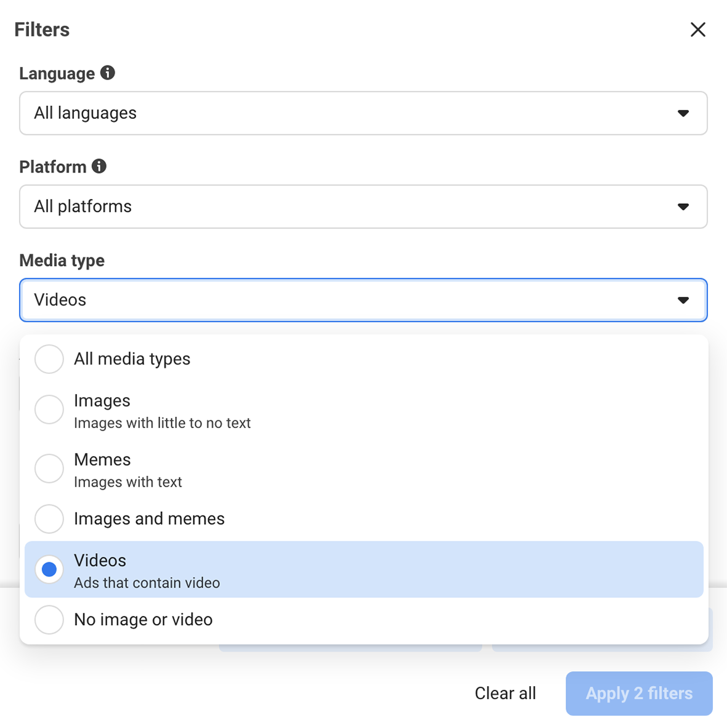The width and height of the screenshot is (727, 728).
Task: Choose the No image or video option
Action: [49, 620]
